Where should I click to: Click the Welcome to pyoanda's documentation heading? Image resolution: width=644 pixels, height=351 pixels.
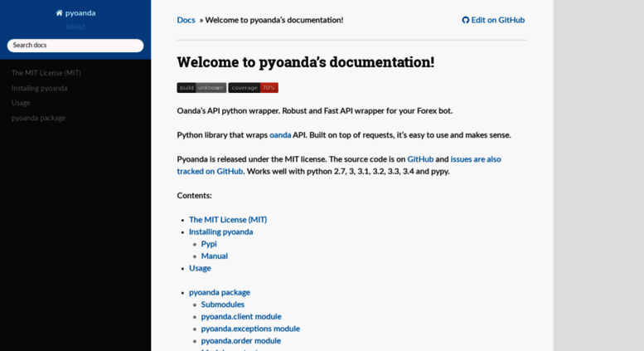(306, 62)
